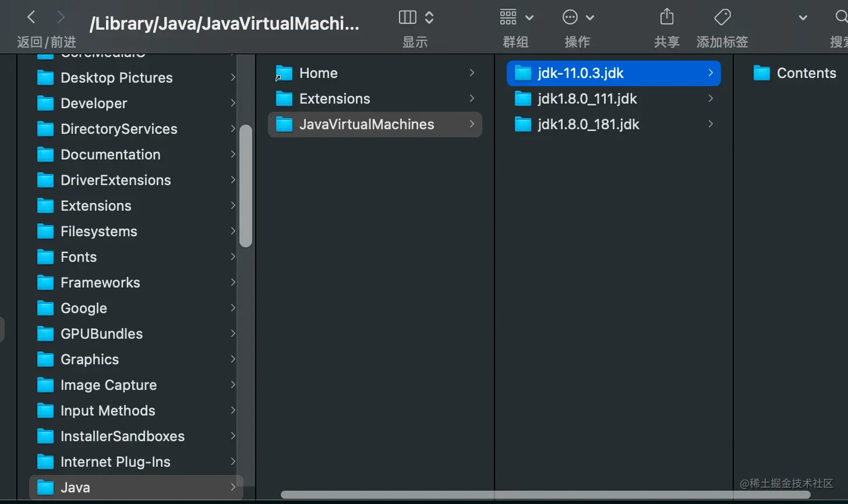Screen dimensions: 848x504
Task: Click the JavaVirtualMachines folder entry
Action: (x=366, y=124)
